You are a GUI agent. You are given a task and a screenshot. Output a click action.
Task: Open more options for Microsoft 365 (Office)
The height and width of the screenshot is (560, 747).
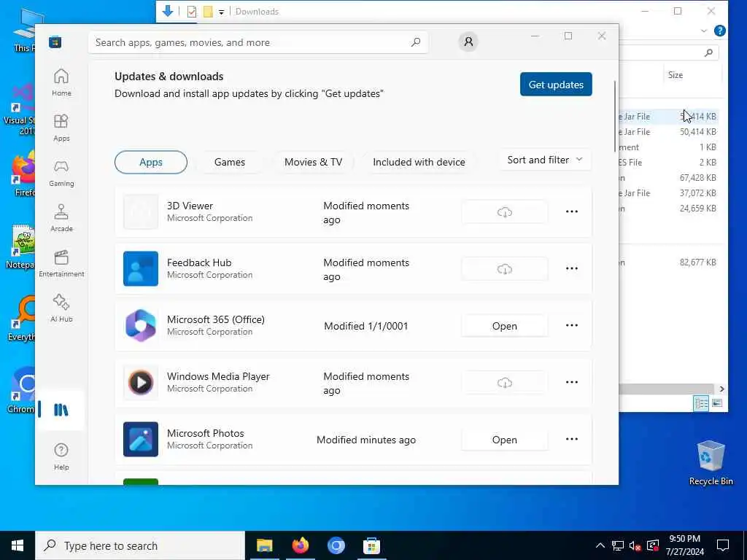tap(572, 325)
